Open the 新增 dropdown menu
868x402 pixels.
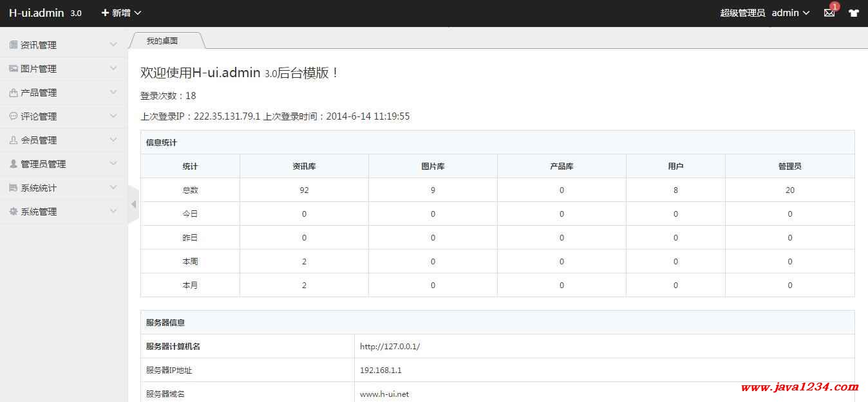[121, 13]
